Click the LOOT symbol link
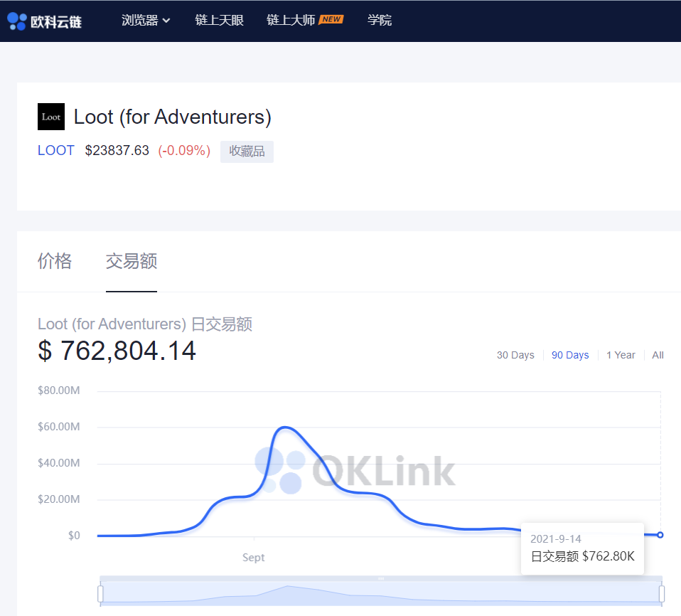The height and width of the screenshot is (616, 681). tap(56, 150)
